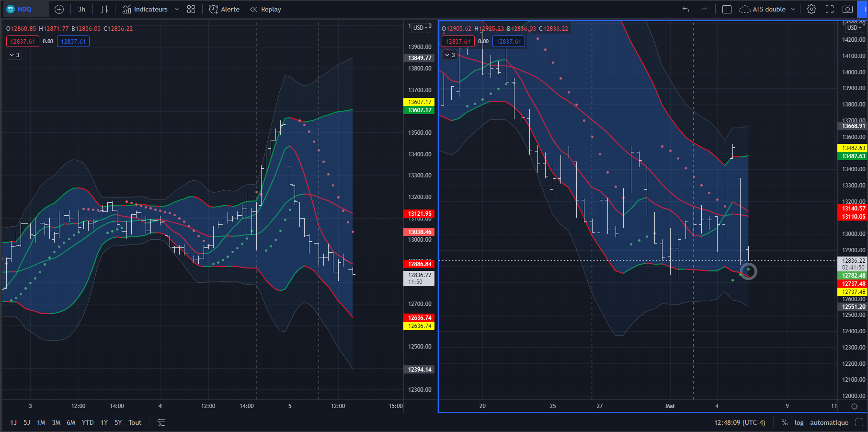Toggle the percent scale mode

[x=784, y=422]
